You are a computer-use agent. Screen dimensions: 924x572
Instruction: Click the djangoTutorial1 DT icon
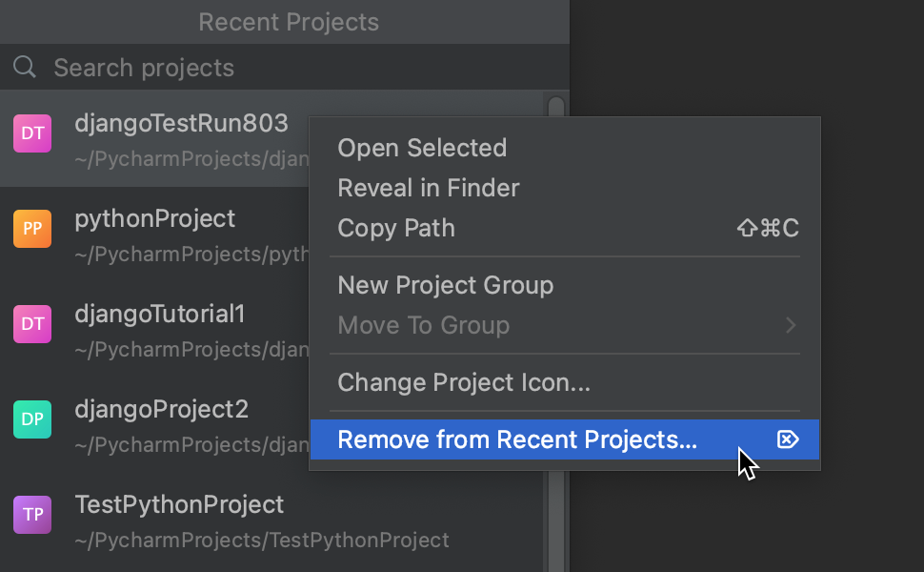click(32, 324)
